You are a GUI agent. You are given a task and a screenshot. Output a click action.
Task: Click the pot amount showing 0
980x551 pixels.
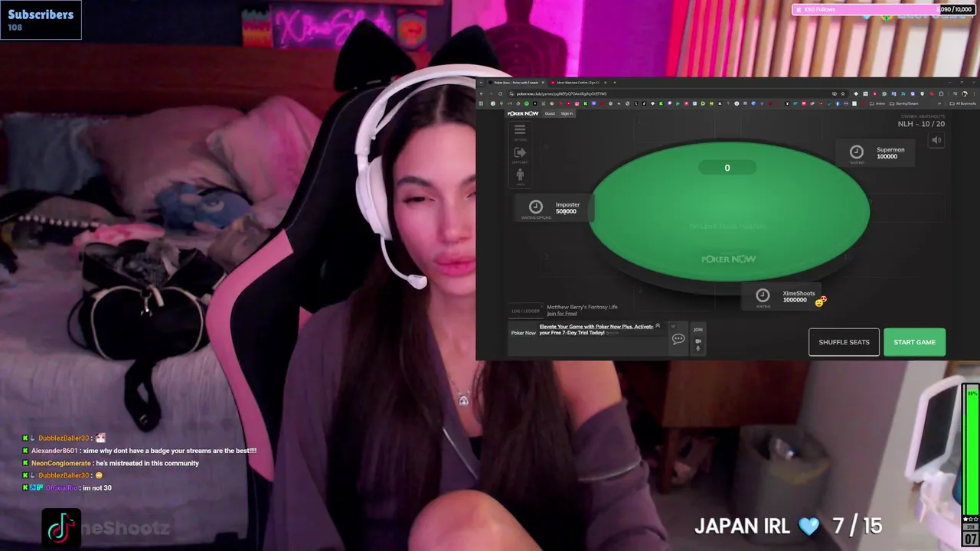727,168
